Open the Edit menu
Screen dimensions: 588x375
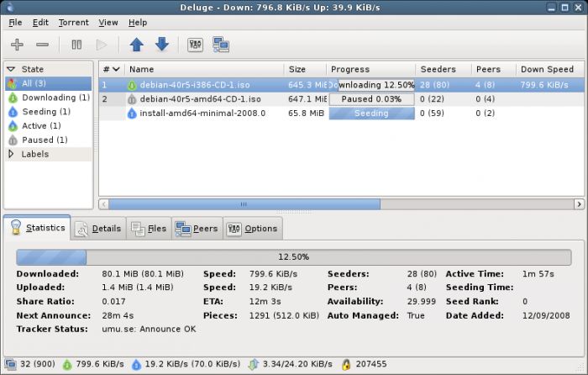click(40, 23)
